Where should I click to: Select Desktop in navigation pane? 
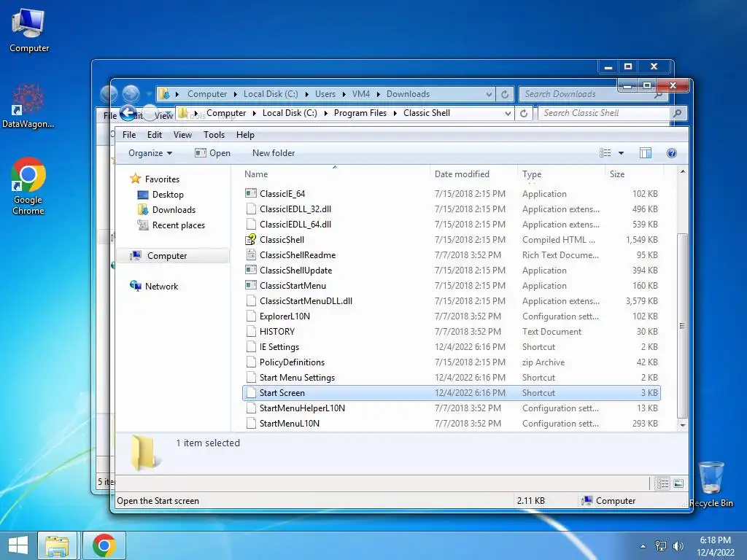point(168,194)
